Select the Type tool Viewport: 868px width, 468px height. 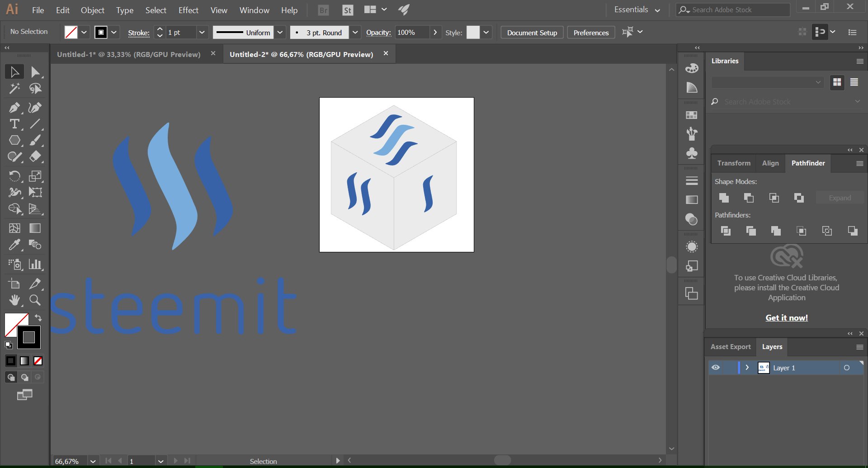[x=14, y=124]
